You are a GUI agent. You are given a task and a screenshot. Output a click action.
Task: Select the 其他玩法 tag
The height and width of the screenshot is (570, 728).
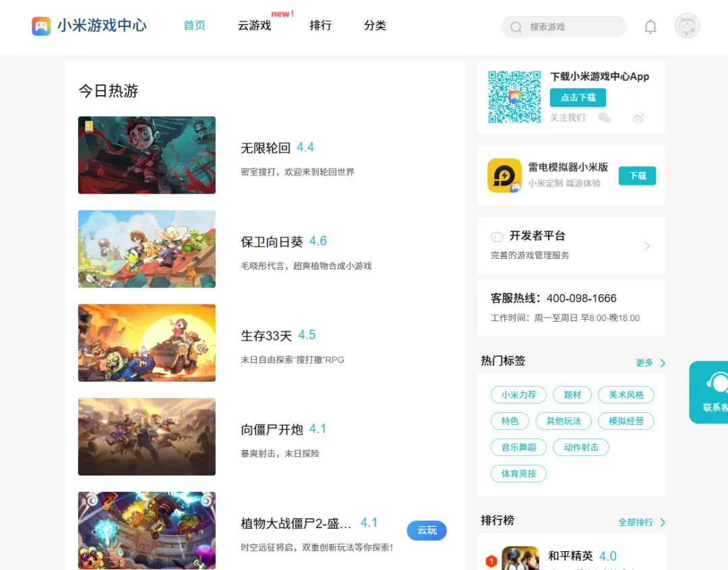point(564,421)
